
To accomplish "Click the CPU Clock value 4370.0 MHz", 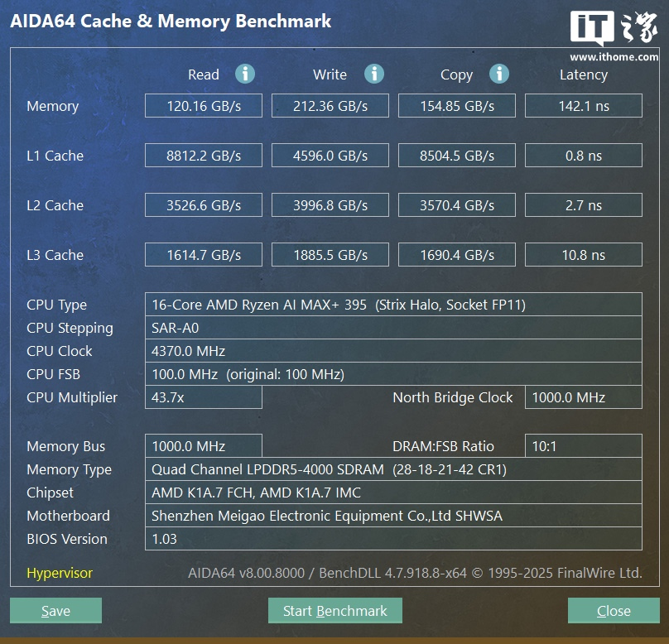I will [x=393, y=351].
